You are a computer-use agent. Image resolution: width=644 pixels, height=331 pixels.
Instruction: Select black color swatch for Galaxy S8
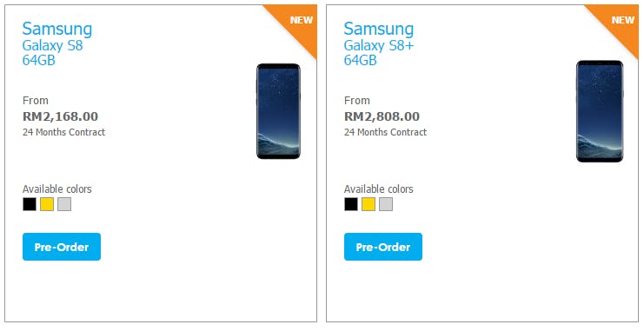click(x=30, y=204)
